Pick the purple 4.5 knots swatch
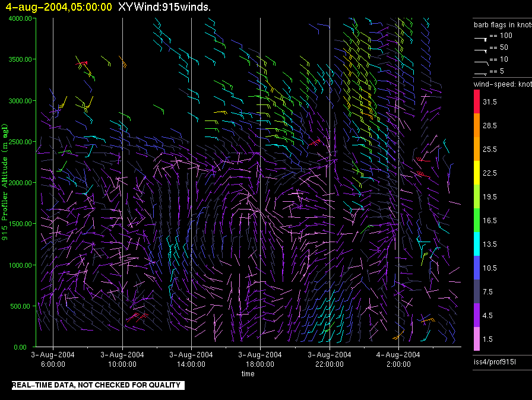The width and height of the screenshot is (532, 400). [477, 315]
